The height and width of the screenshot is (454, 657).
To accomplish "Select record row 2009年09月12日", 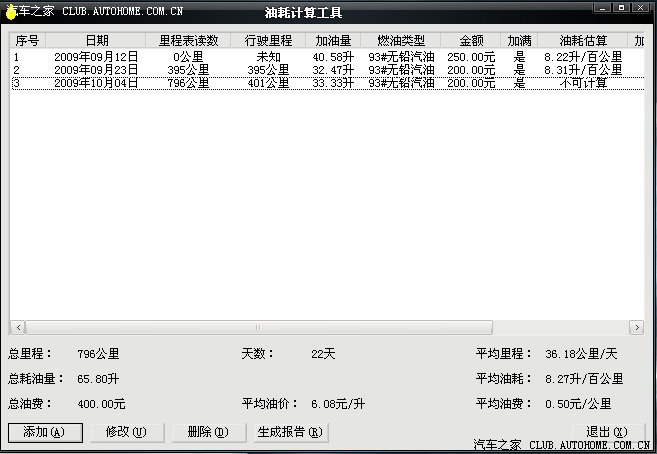I will [327, 57].
